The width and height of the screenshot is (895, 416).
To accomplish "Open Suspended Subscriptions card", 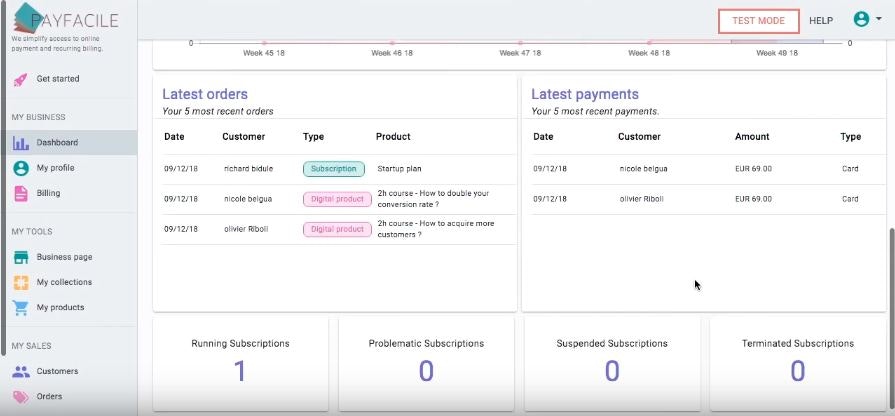I will click(612, 364).
